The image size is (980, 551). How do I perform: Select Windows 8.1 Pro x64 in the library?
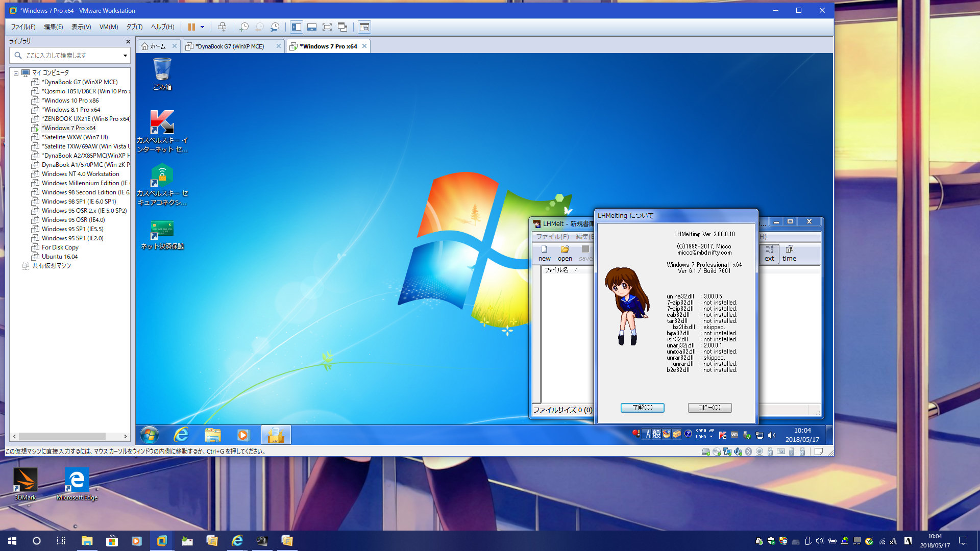[71, 110]
